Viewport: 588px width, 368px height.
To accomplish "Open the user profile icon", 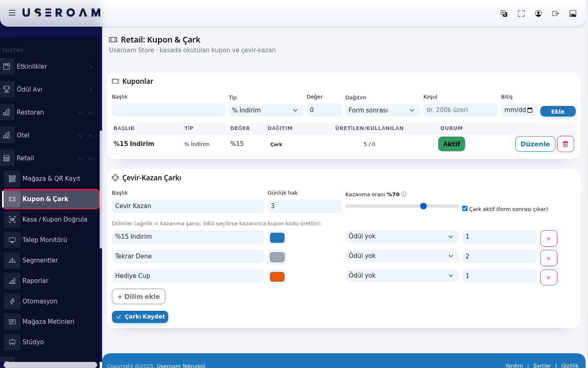I will 538,13.
